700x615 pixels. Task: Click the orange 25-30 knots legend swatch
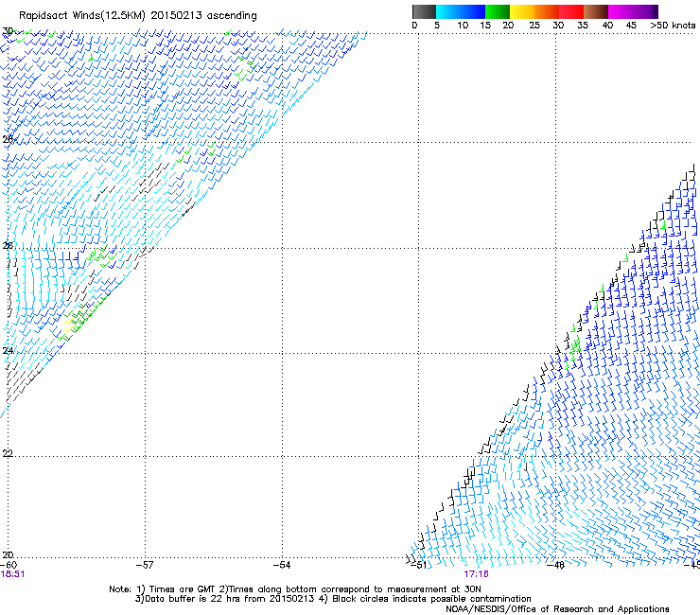(x=547, y=11)
